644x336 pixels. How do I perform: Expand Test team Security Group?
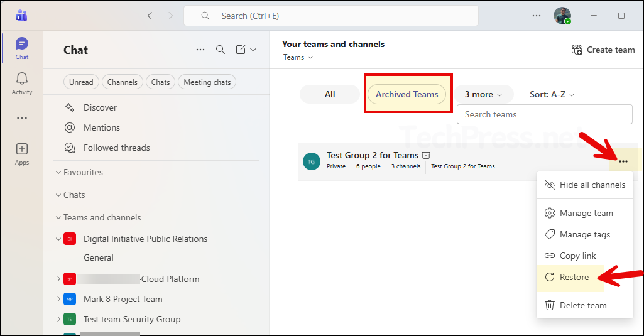tap(58, 319)
